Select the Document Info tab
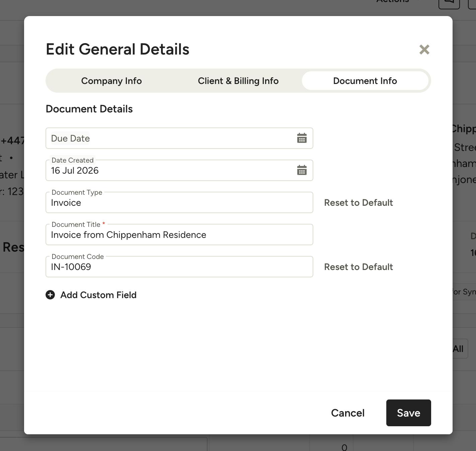Screen dimensions: 476x451 point(365,81)
